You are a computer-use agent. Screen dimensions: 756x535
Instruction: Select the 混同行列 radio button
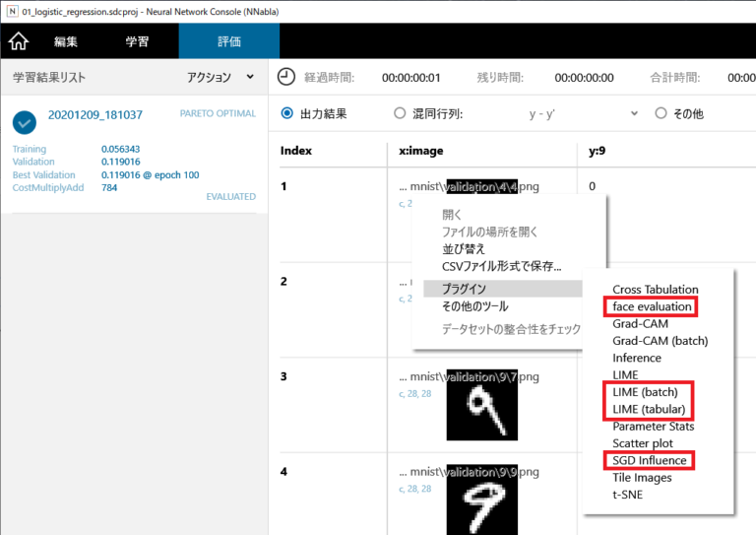pyautogui.click(x=400, y=113)
